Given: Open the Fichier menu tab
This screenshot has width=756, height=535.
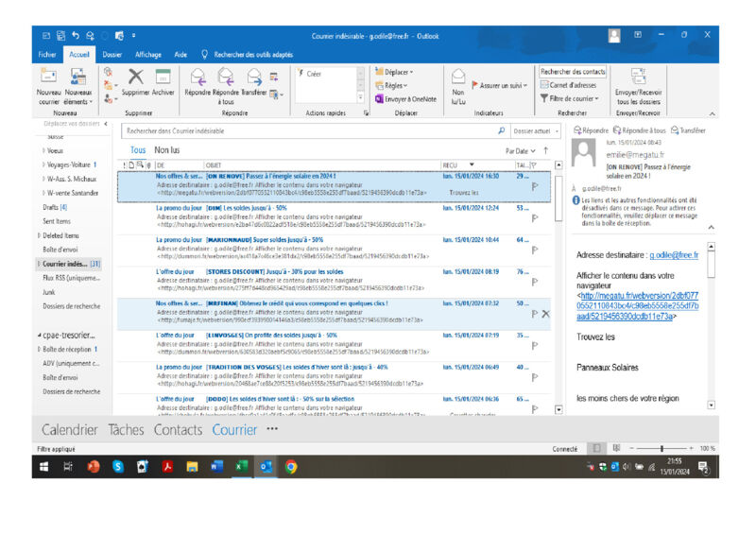Looking at the screenshot, I should tap(47, 55).
